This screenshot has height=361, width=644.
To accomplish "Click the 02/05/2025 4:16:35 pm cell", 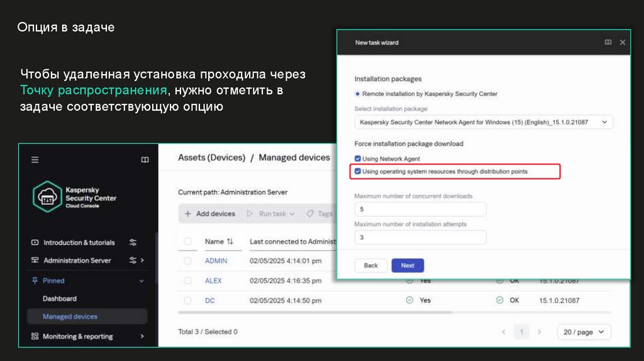I will point(286,280).
